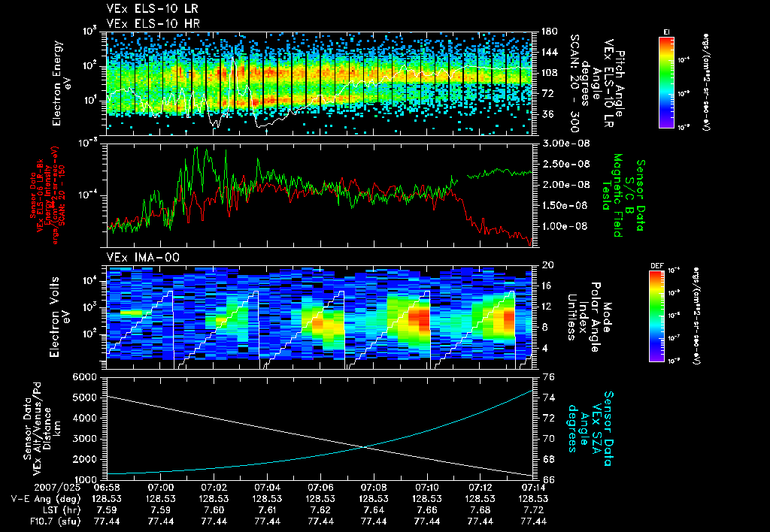Click the LST value "7.72"
This screenshot has width=770, height=532.
point(534,510)
